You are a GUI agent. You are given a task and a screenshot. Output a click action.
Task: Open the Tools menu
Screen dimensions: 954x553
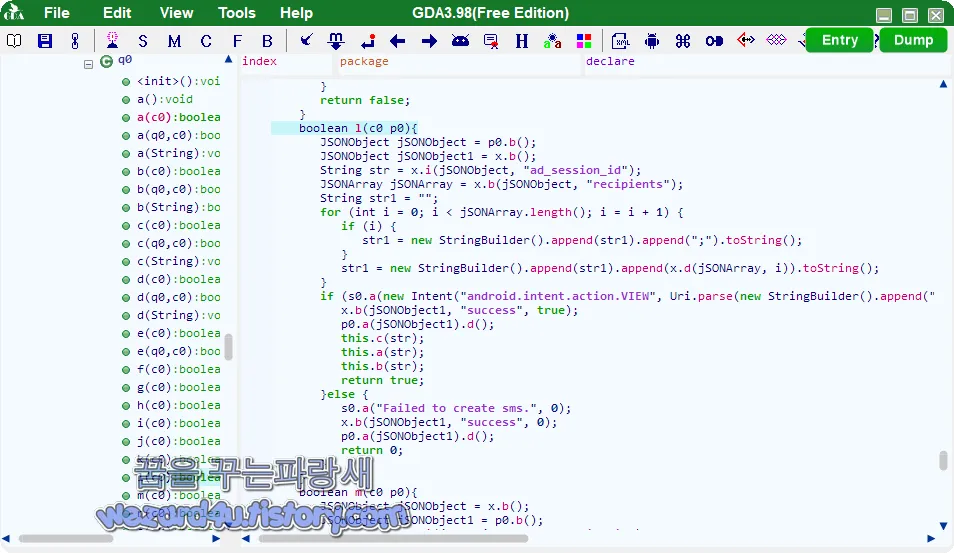[237, 13]
